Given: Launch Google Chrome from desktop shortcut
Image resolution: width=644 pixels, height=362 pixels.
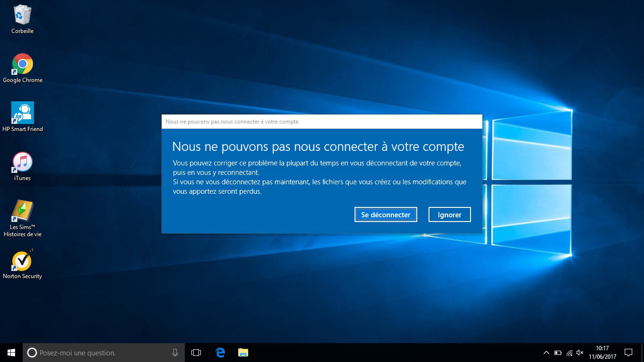Looking at the screenshot, I should coord(23,68).
